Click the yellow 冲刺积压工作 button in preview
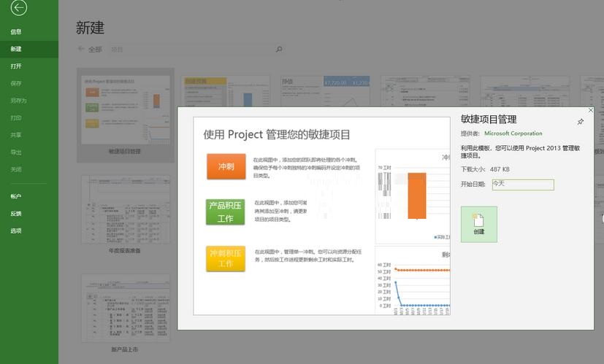The height and width of the screenshot is (364, 604). click(x=226, y=258)
